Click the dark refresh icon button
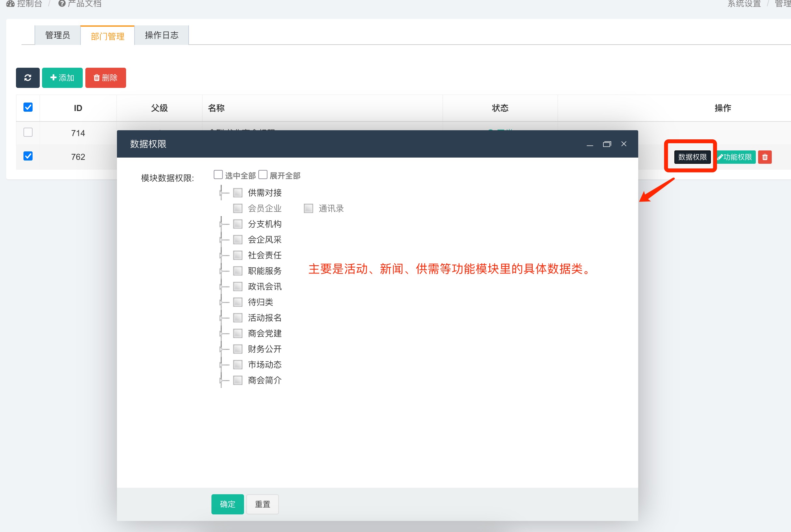 point(27,78)
